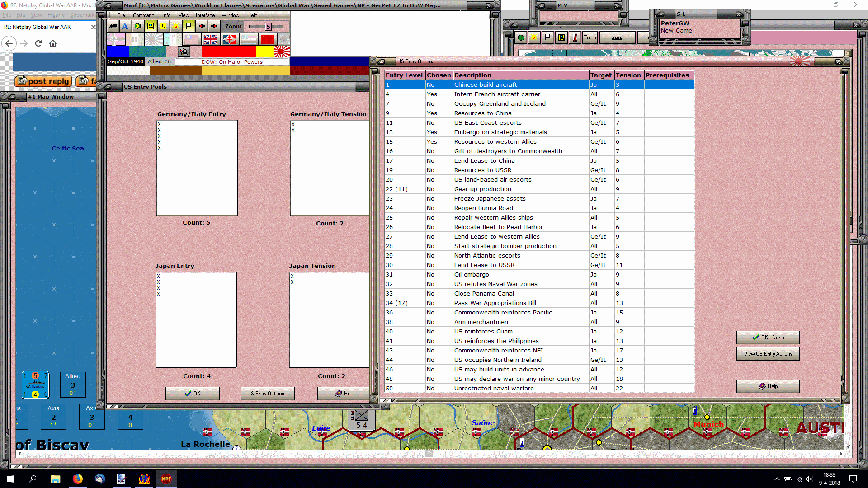Open the Info menu

pyautogui.click(x=166, y=15)
